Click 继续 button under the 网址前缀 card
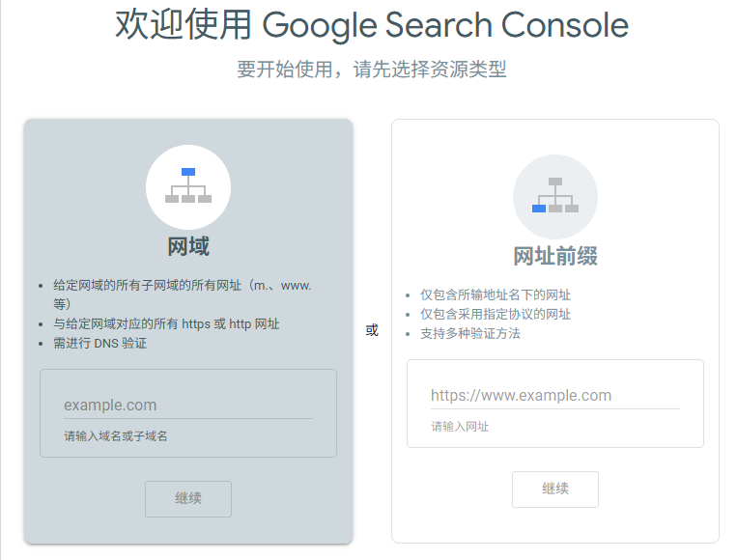Image resolution: width=737 pixels, height=560 pixels. click(555, 490)
